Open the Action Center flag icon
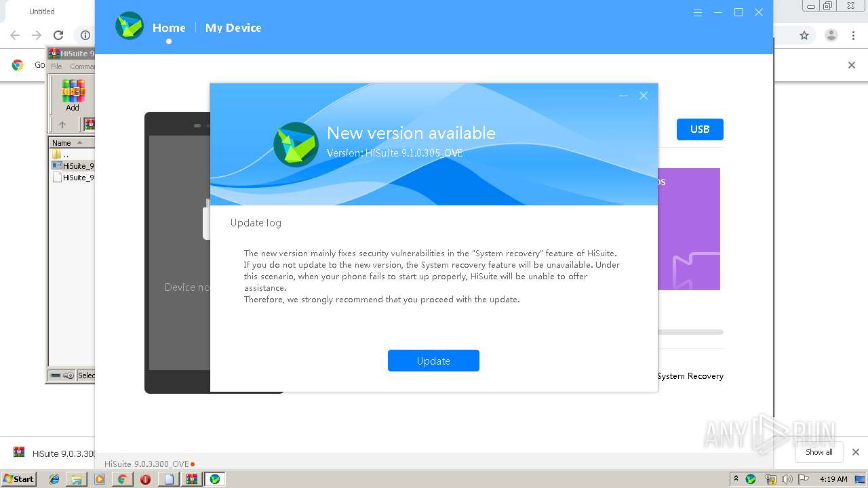This screenshot has width=868, height=488. tap(803, 479)
